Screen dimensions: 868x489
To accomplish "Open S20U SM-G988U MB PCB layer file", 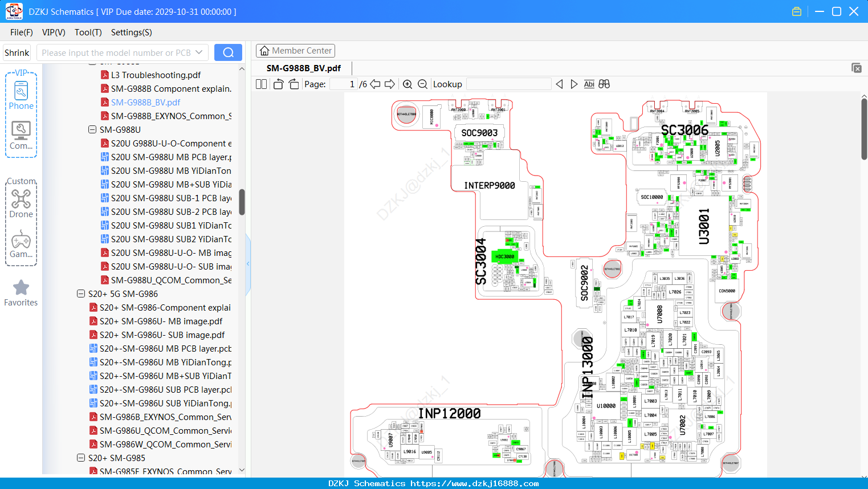I will click(x=171, y=157).
